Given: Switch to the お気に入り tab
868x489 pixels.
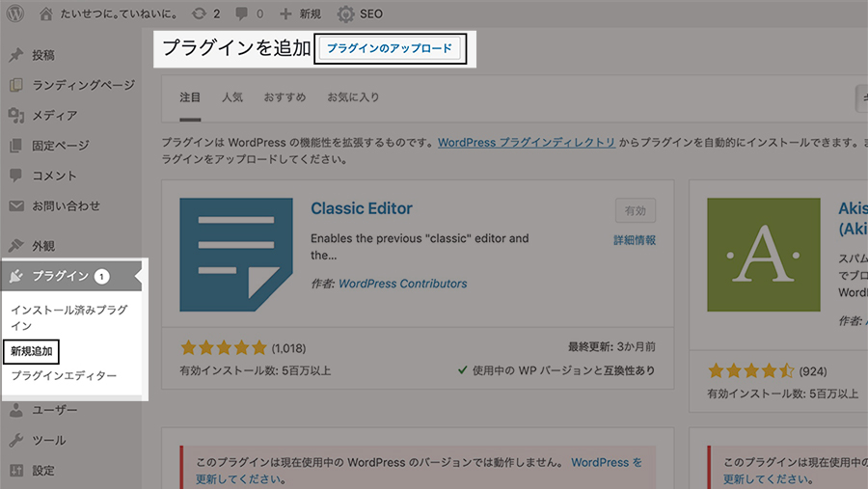Looking at the screenshot, I should (x=353, y=97).
